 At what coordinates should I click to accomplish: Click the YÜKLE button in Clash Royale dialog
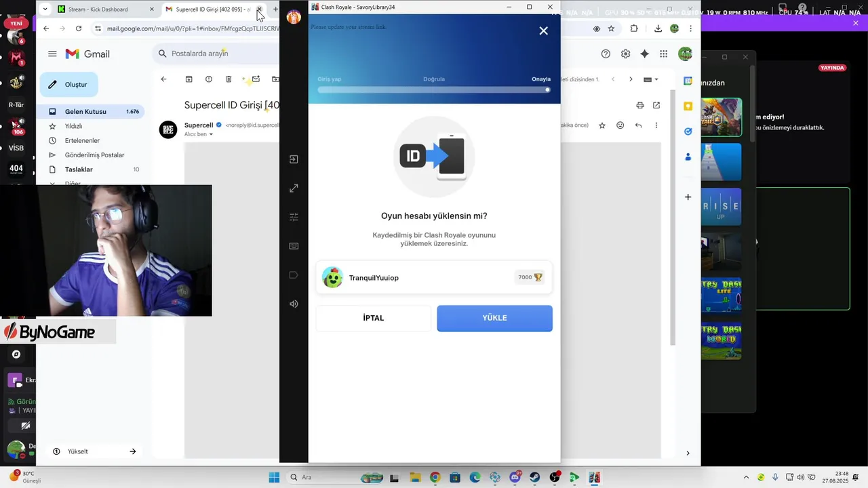494,318
